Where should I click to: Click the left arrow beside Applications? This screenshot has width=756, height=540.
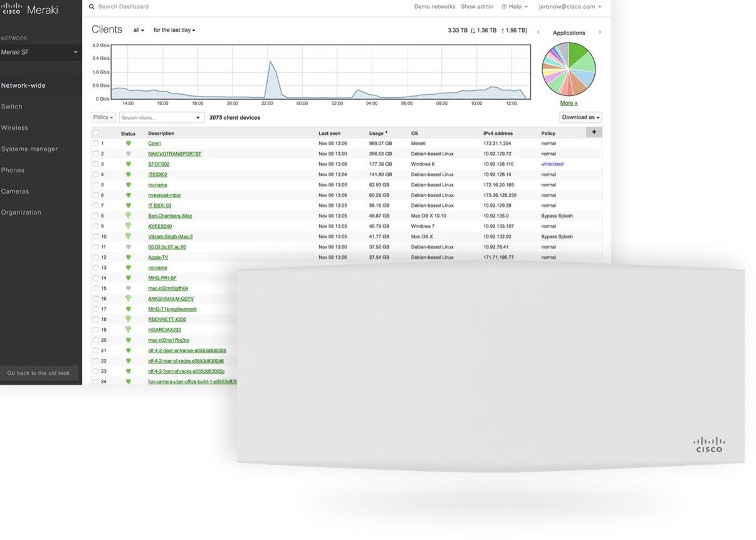[x=538, y=33]
